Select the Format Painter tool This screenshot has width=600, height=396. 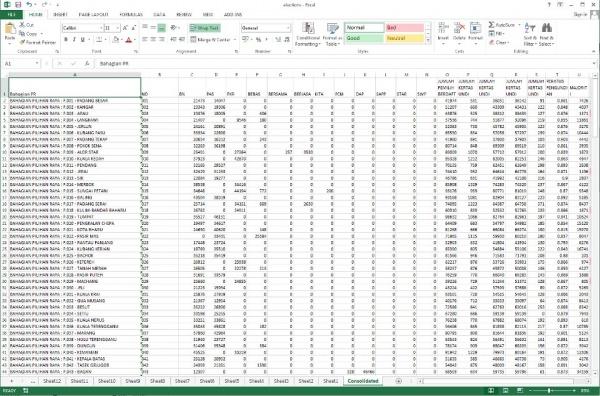coord(38,42)
